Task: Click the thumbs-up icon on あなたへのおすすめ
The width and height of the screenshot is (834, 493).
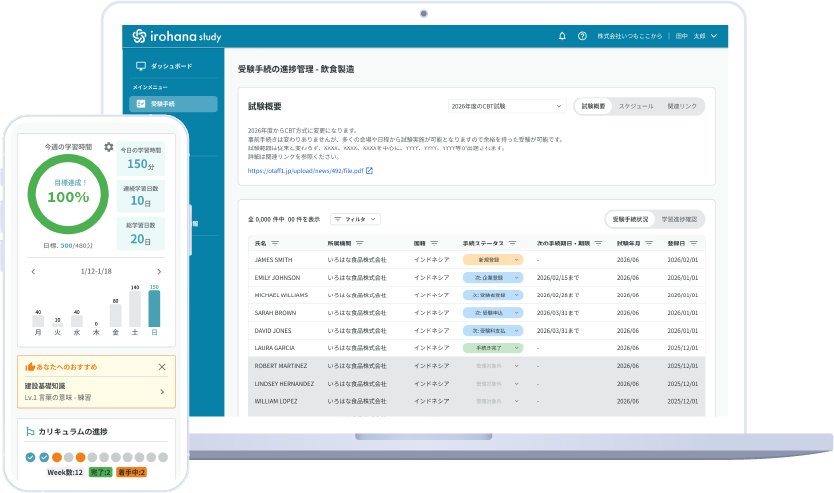Action: click(30, 366)
